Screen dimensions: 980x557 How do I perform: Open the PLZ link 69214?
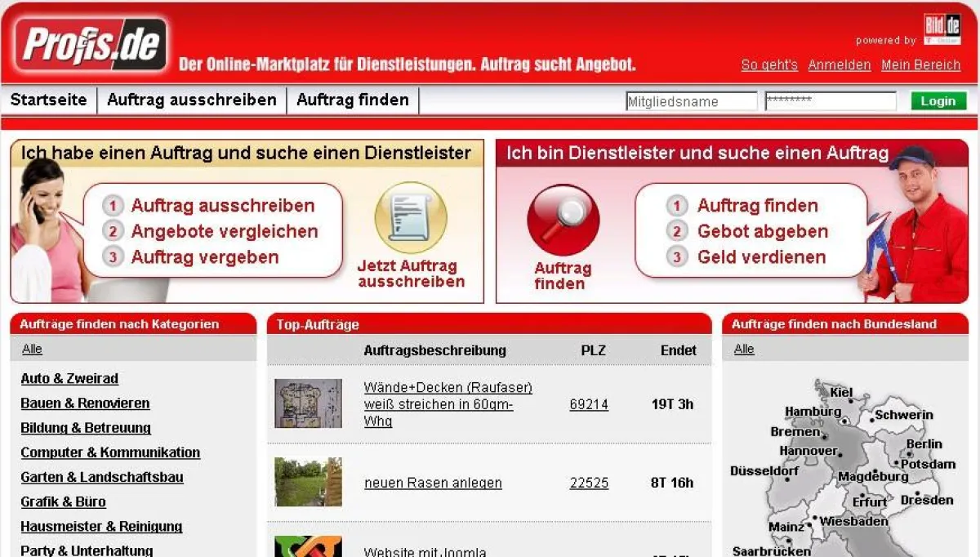pyautogui.click(x=589, y=404)
